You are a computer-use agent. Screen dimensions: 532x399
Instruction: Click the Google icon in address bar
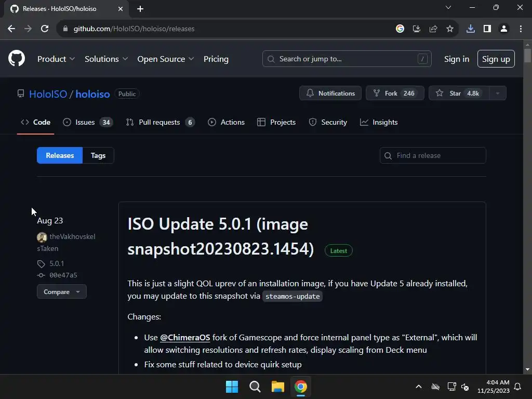400,29
